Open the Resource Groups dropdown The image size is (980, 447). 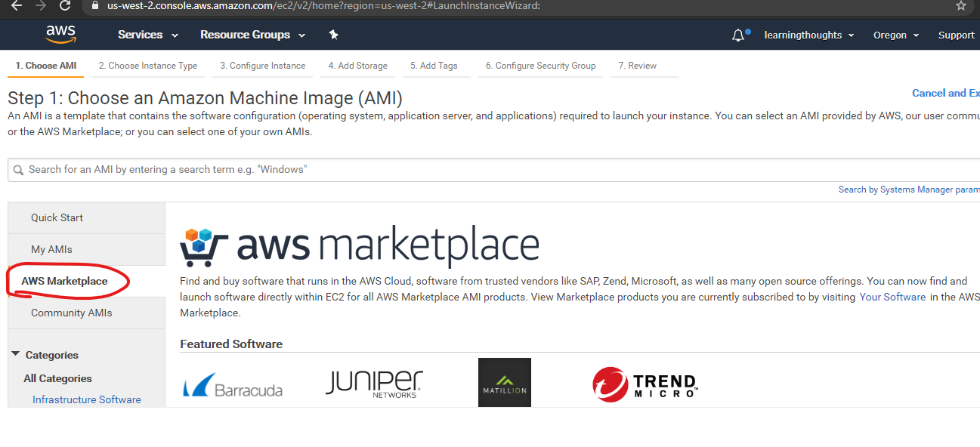coord(252,35)
